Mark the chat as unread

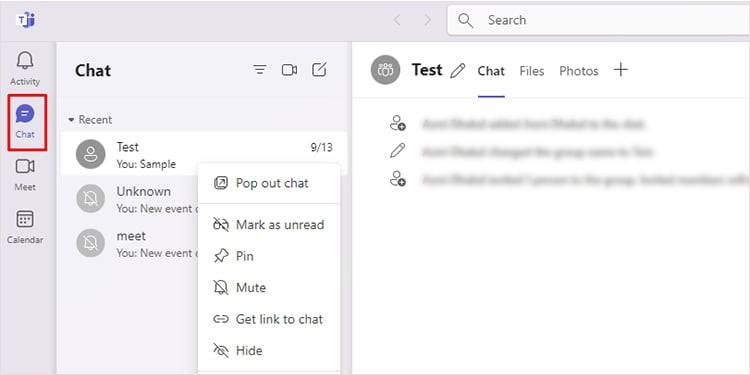click(x=269, y=224)
